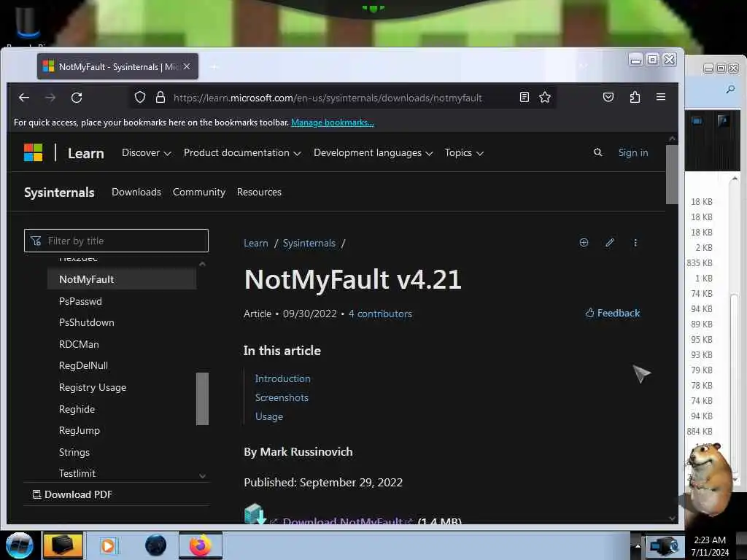Click sidebar scroll down arrow
The image size is (747, 560).
pyautogui.click(x=203, y=475)
